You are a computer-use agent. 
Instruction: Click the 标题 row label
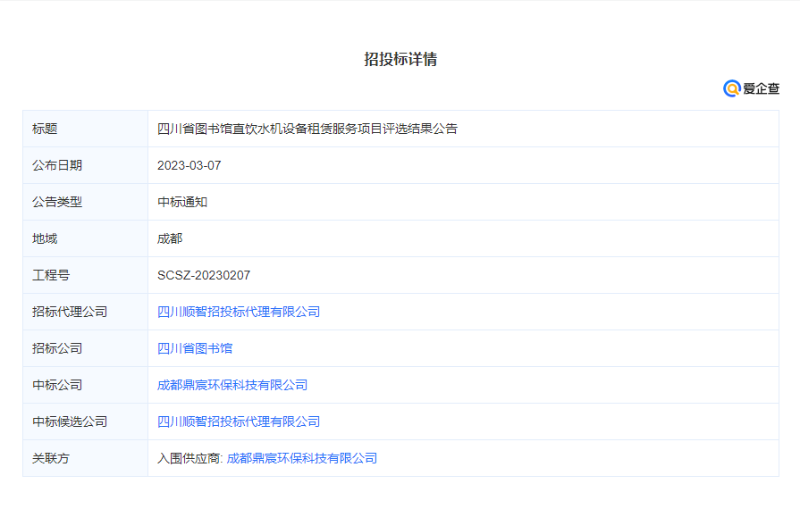point(44,129)
